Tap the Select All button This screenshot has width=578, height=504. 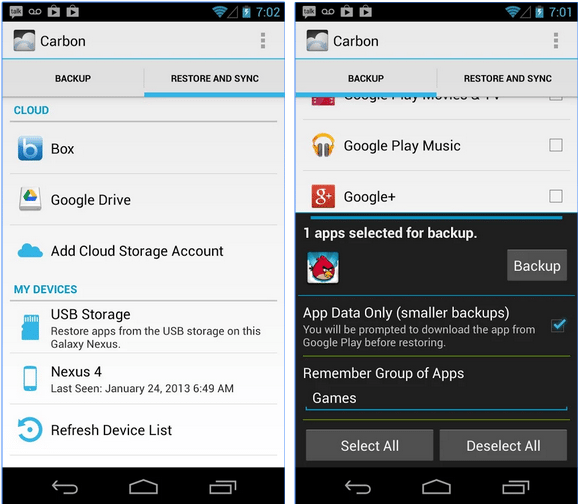click(x=369, y=445)
